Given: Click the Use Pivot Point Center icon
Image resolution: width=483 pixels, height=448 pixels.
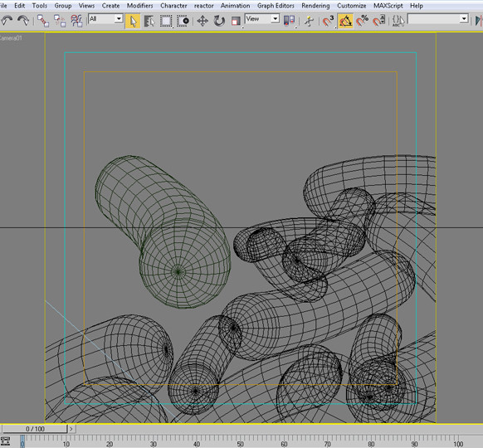Looking at the screenshot, I should coord(289,21).
